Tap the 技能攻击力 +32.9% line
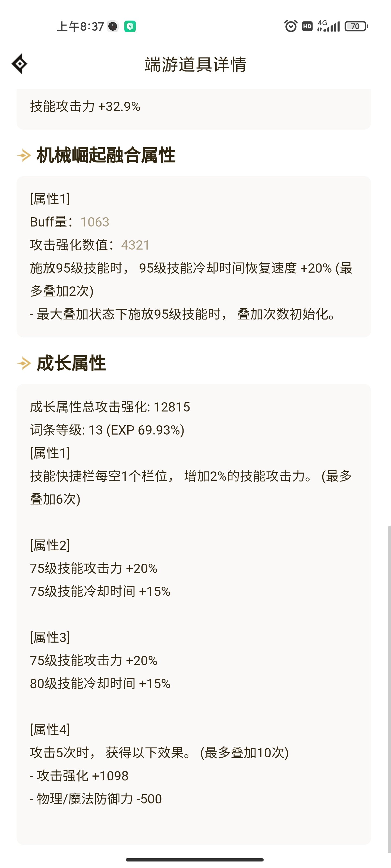Image resolution: width=391 pixels, height=868 pixels. pyautogui.click(x=85, y=107)
